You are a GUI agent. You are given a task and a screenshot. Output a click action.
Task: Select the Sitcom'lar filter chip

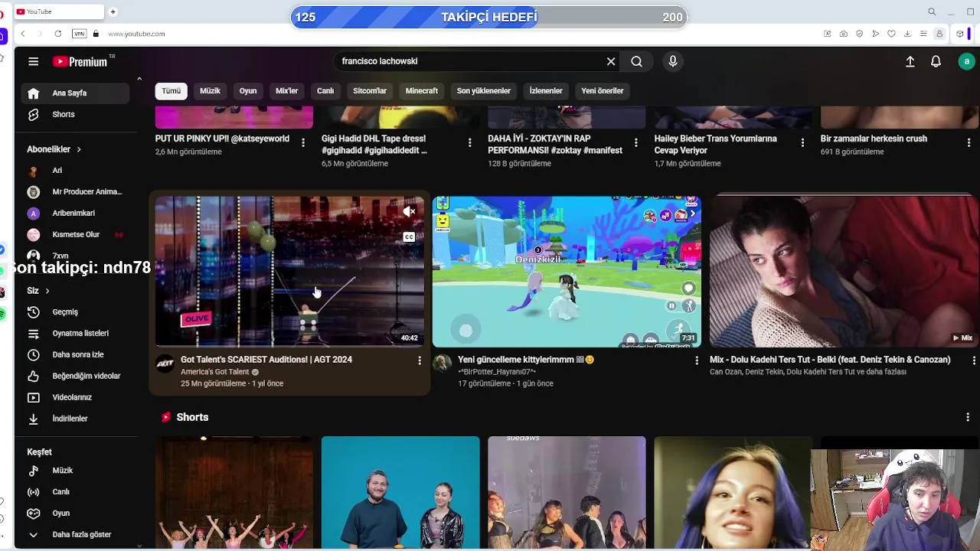370,90
